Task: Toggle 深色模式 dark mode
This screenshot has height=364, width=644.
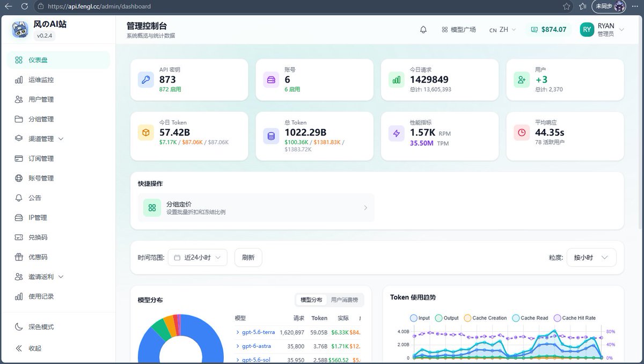Action: 58,327
